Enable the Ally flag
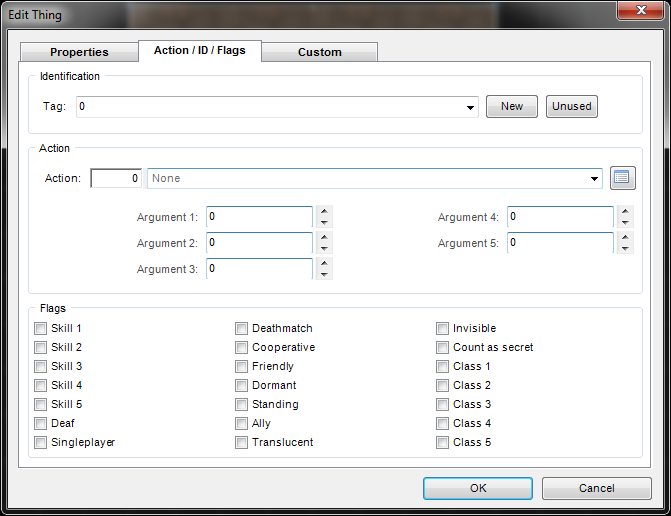This screenshot has height=516, width=671. 241,424
